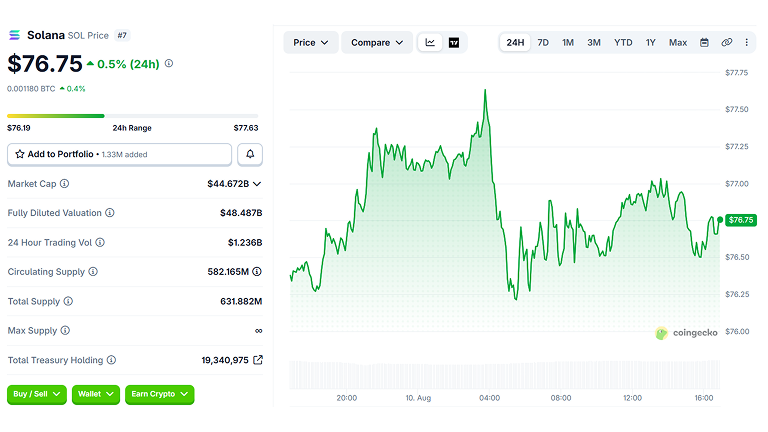768x432 pixels.
Task: Select the YTD time range tab
Action: 623,43
